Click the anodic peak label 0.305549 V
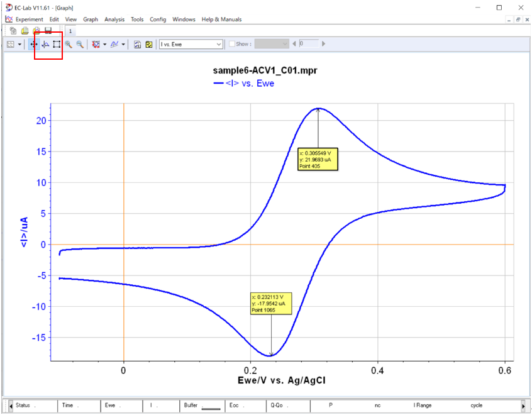Viewport: 532px width, 415px height. (x=318, y=160)
